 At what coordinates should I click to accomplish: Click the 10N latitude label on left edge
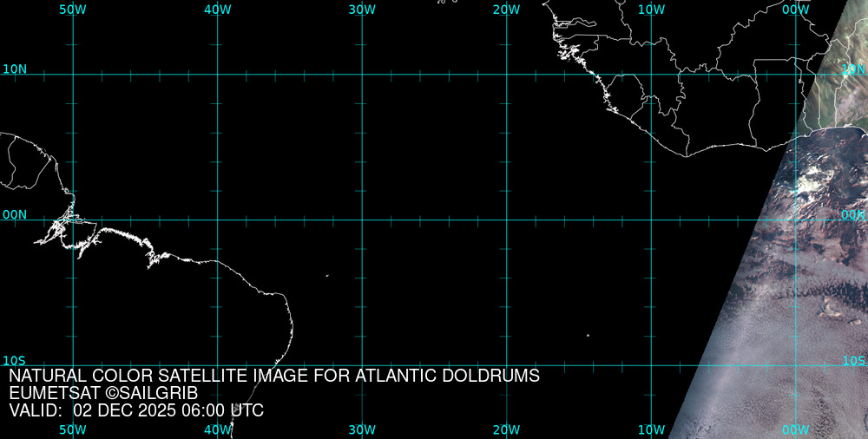coord(15,69)
